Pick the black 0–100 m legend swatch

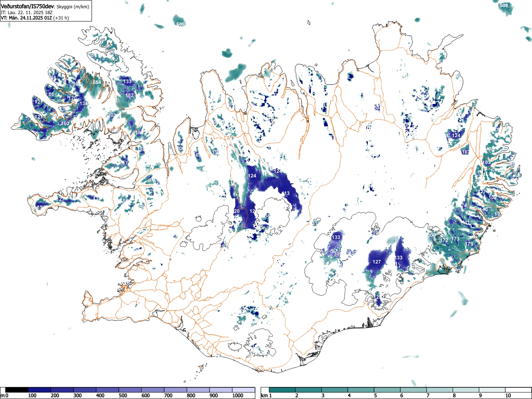(x=17, y=390)
